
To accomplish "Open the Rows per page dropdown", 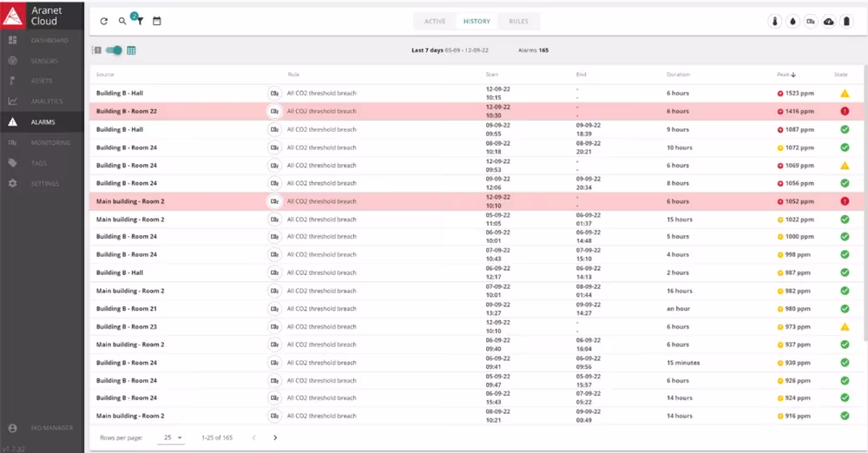I will pos(172,437).
